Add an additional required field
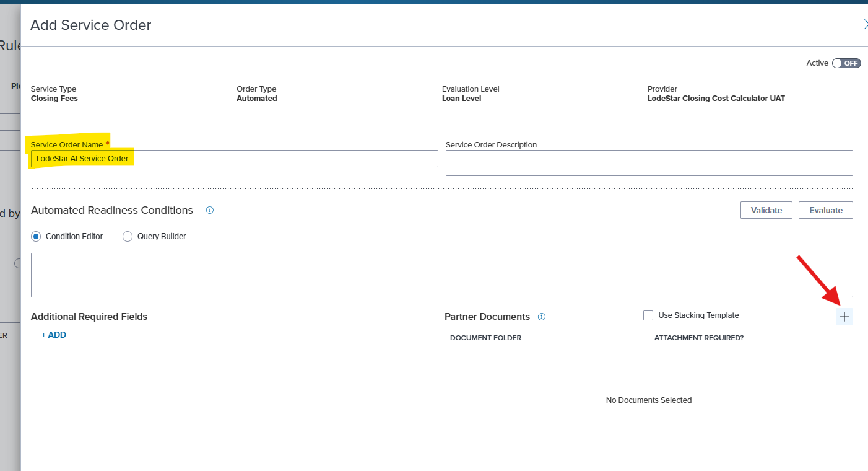Viewport: 868px width, 471px height. pos(54,335)
